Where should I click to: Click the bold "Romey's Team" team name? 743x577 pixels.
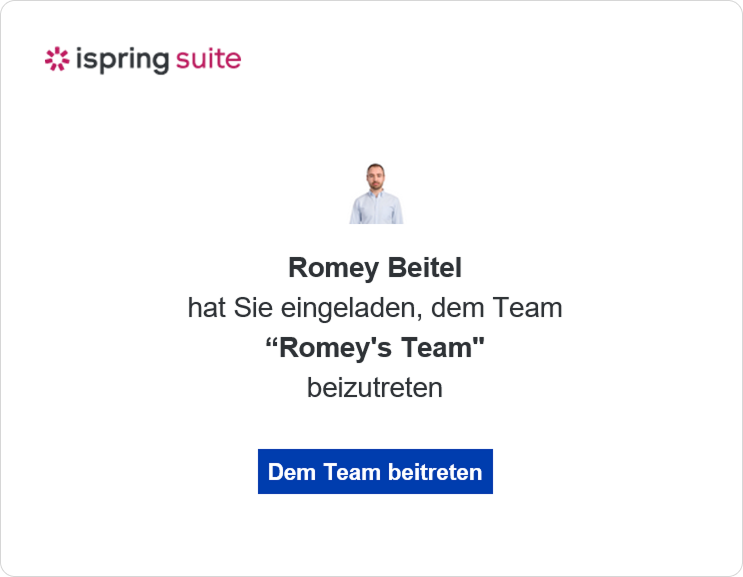coord(375,348)
